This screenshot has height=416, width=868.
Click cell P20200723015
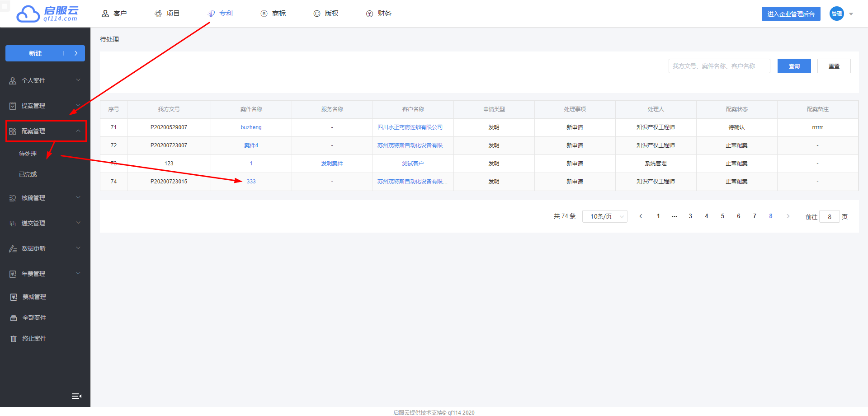pyautogui.click(x=169, y=182)
